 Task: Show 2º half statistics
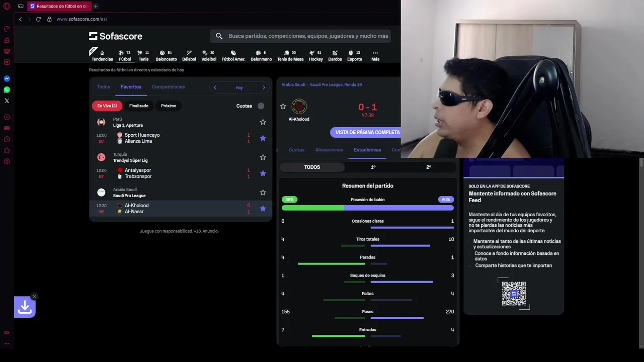point(429,167)
